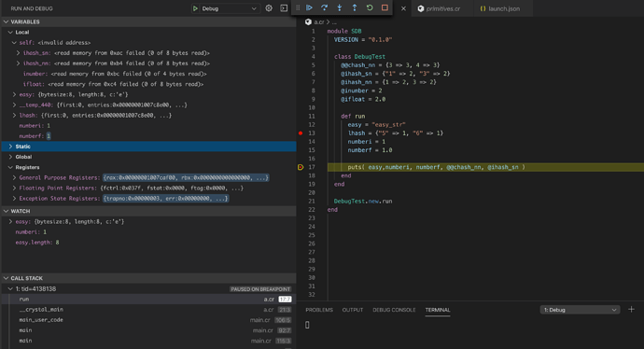Expand the easy watch expression
This screenshot has height=349, width=644.
point(10,222)
